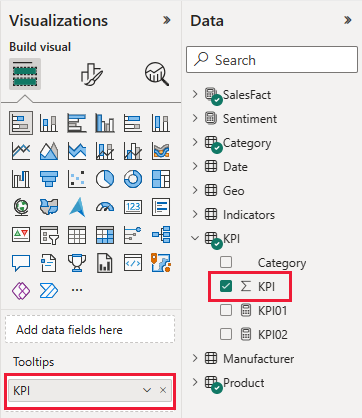The height and width of the screenshot is (418, 362).
Task: Select the Stacked bar chart visual
Action: [x=21, y=123]
